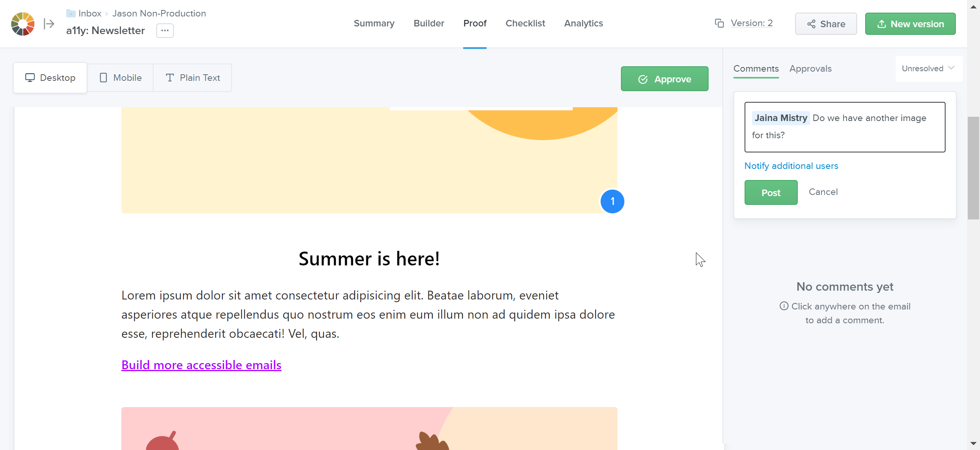Click the three-dot menu on newsletter title

click(x=165, y=30)
